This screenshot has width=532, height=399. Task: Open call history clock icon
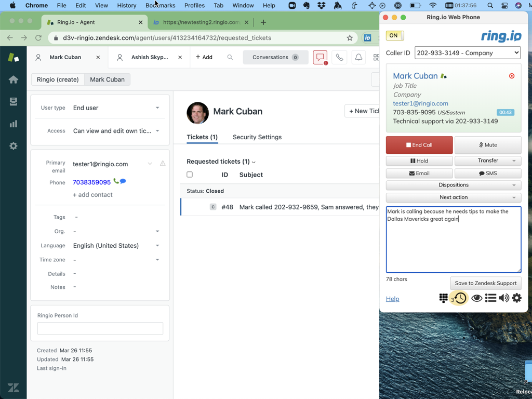point(460,298)
